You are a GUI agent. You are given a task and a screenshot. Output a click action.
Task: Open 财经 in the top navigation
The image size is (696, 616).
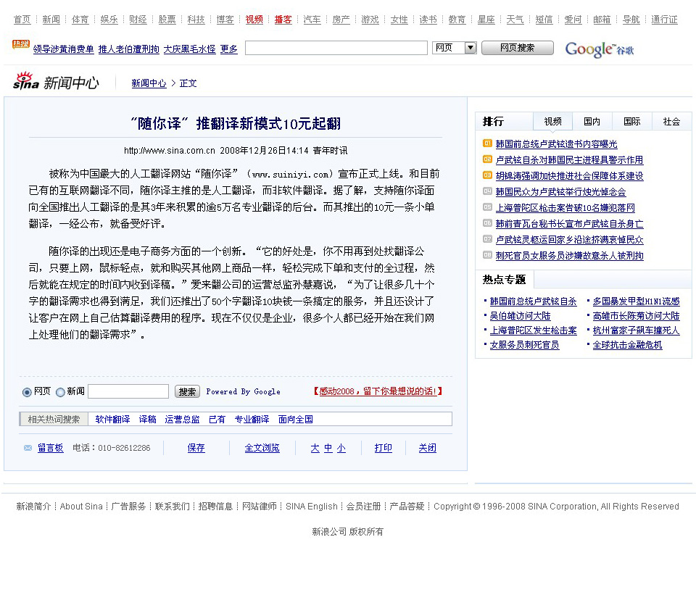138,20
